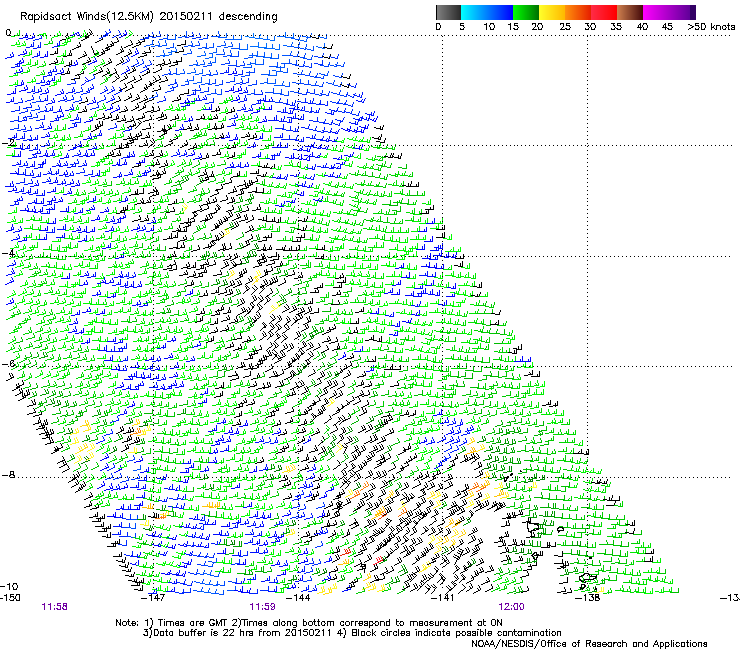Click the NOAA/NESDIS credit line
Image resolution: width=740 pixels, height=650 pixels.
coord(589,644)
